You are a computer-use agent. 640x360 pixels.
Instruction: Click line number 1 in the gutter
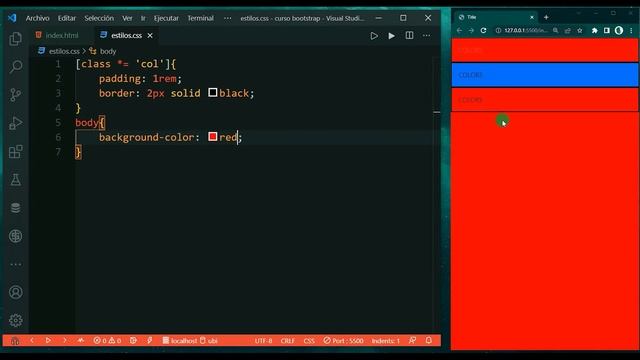point(58,64)
